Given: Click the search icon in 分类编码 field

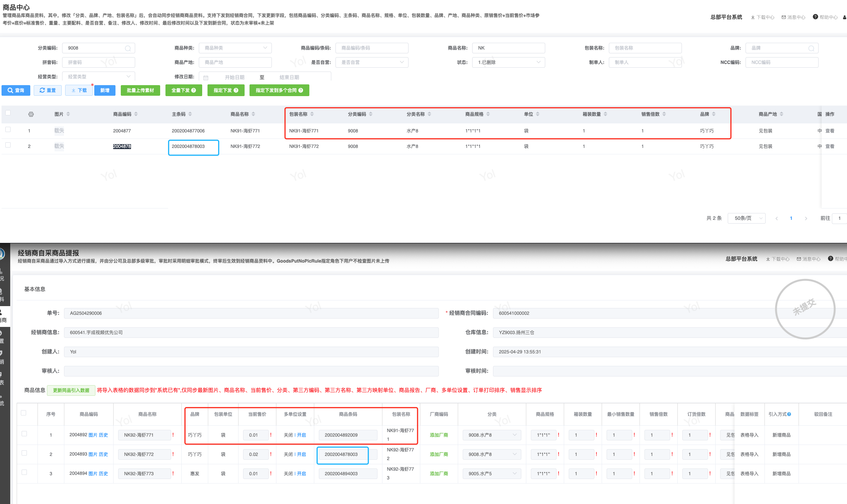Looking at the screenshot, I should tap(128, 48).
